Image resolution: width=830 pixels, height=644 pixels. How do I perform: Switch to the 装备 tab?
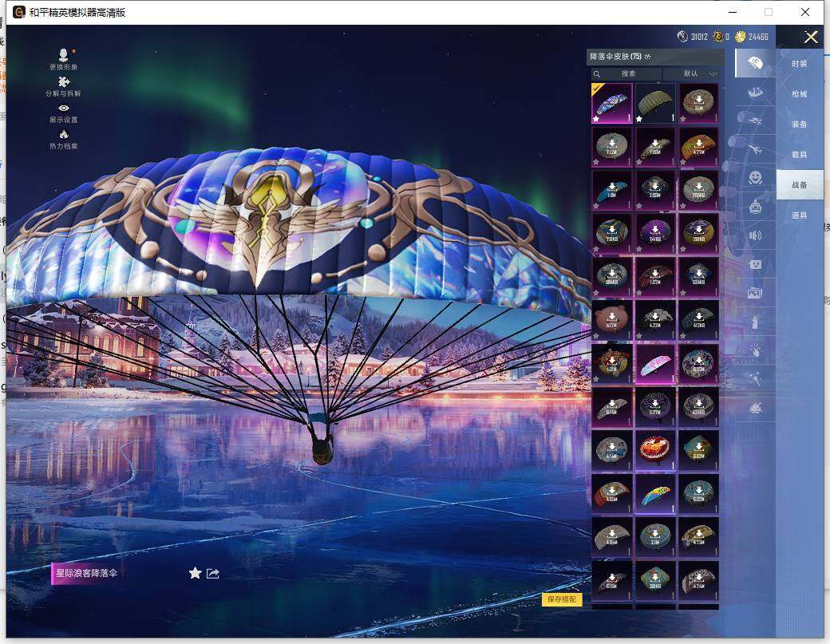[x=800, y=124]
